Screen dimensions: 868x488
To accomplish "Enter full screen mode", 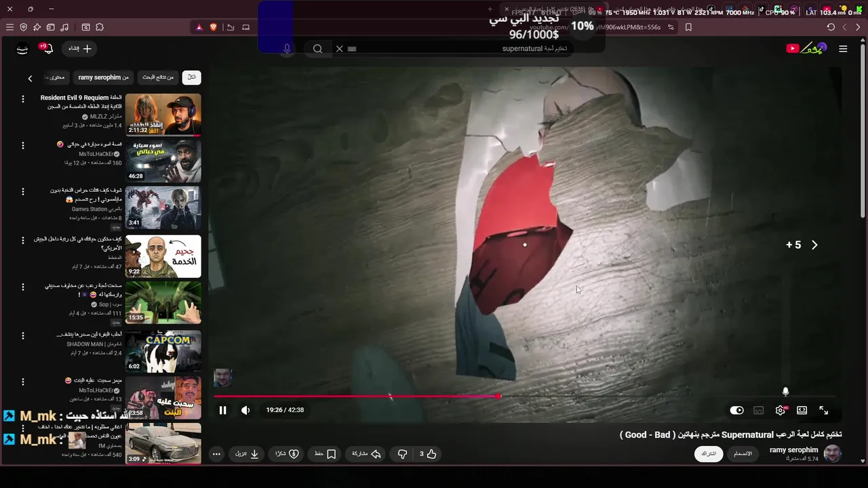I will pyautogui.click(x=823, y=410).
